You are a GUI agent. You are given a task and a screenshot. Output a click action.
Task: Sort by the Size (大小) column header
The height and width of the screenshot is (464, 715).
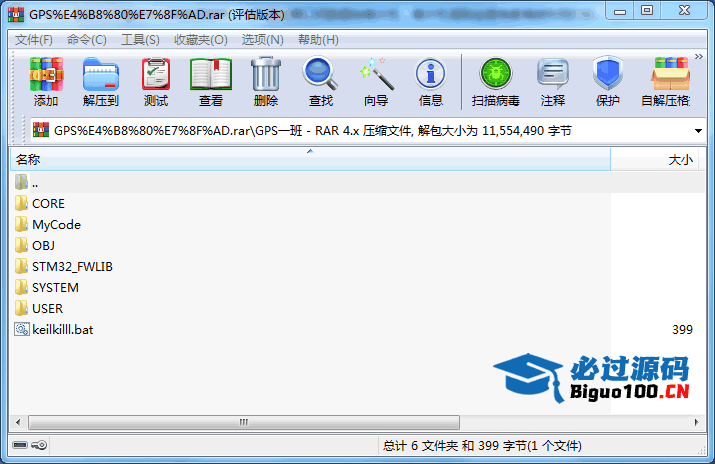(655, 160)
